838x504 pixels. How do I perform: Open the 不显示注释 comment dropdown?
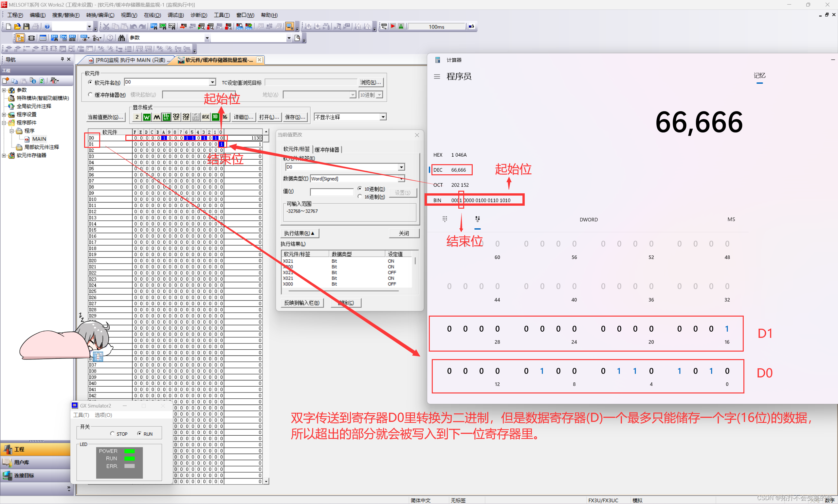pyautogui.click(x=383, y=117)
